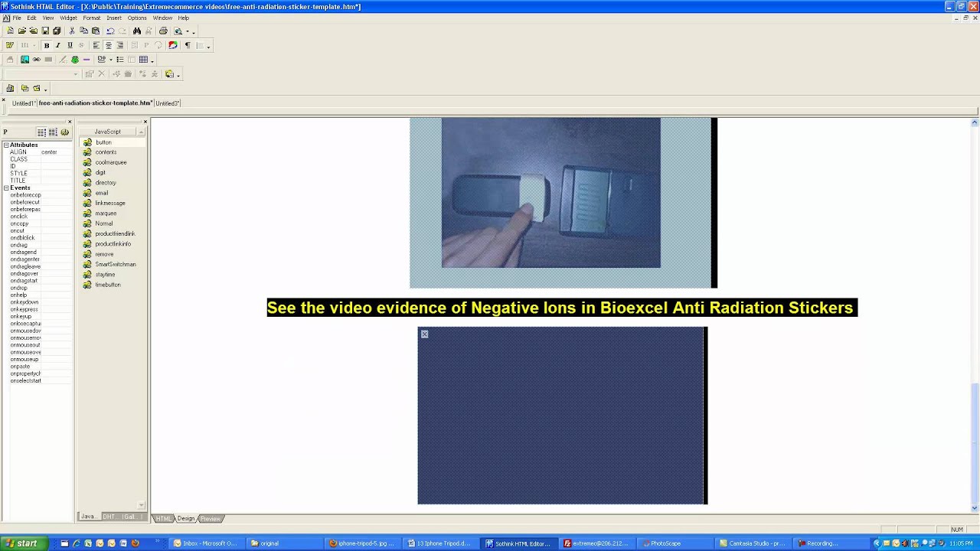Click the New document icon

[10, 31]
